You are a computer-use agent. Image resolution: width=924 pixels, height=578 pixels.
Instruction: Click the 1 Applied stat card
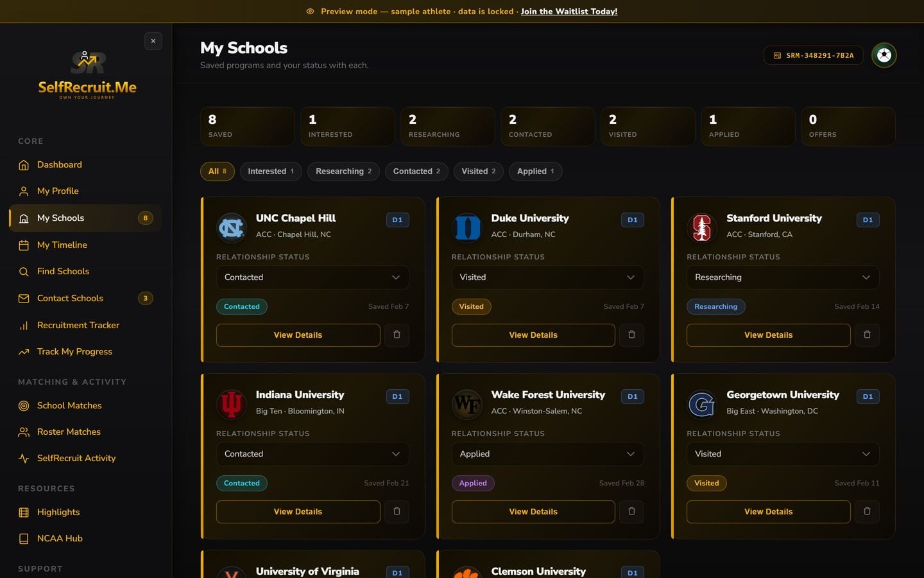[748, 127]
